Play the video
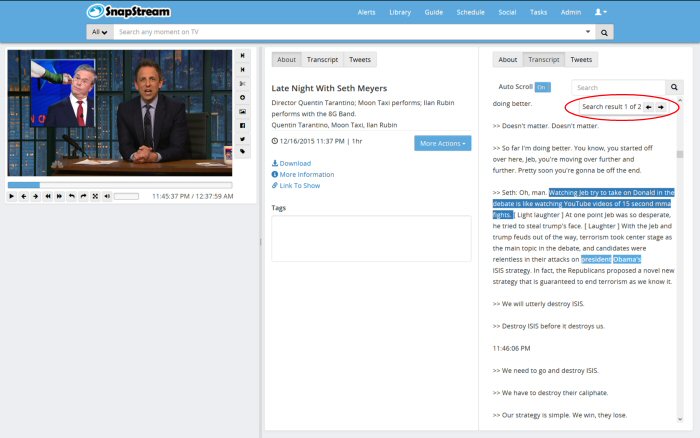The image size is (700, 438). click(12, 196)
